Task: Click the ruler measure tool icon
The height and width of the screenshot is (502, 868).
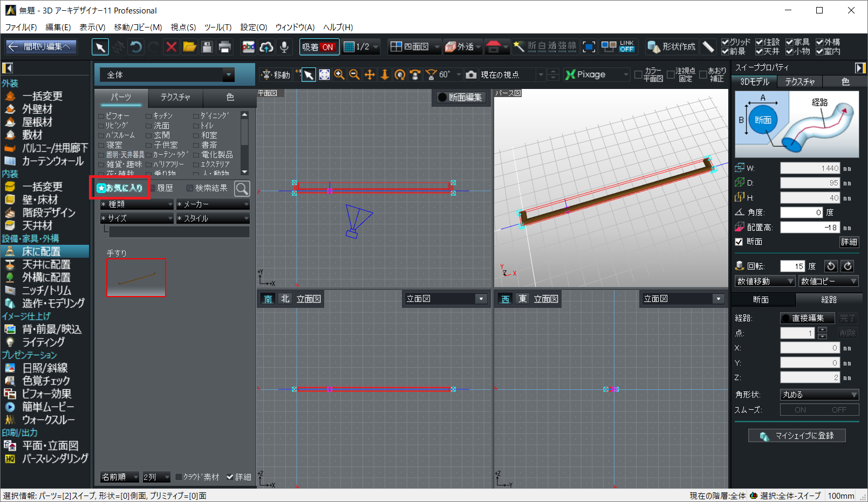Action: pyautogui.click(x=708, y=47)
